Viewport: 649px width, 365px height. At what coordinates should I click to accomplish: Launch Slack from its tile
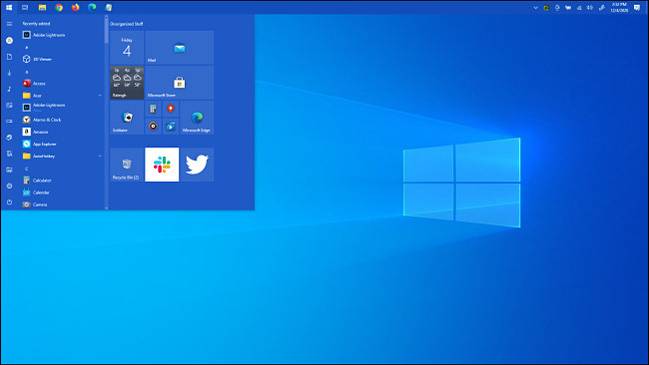tap(162, 165)
